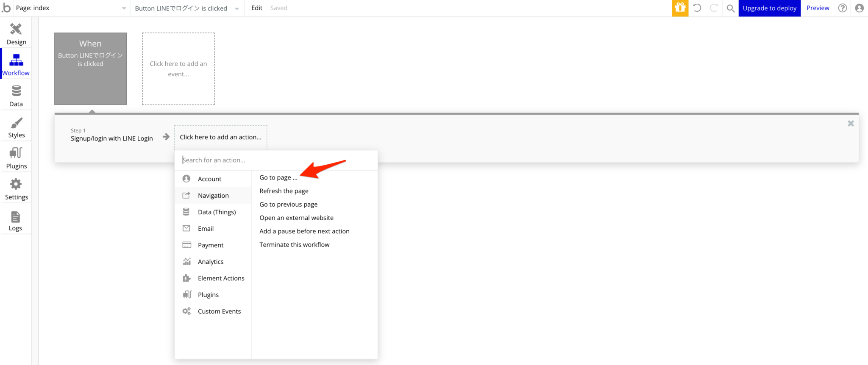
Task: Click the undo arrow icon
Action: (697, 8)
